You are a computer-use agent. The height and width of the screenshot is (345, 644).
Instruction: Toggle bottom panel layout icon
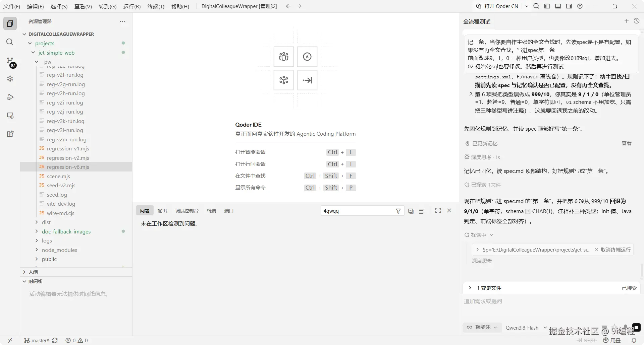[558, 6]
